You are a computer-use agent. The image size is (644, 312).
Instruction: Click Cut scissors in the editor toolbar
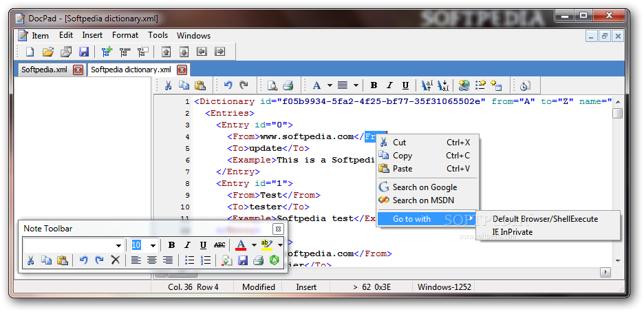tap(168, 85)
